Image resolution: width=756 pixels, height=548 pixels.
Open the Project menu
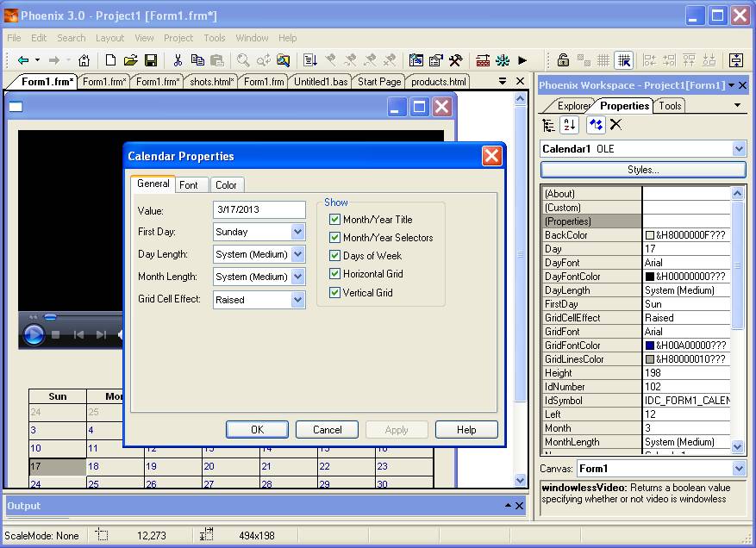coord(178,38)
